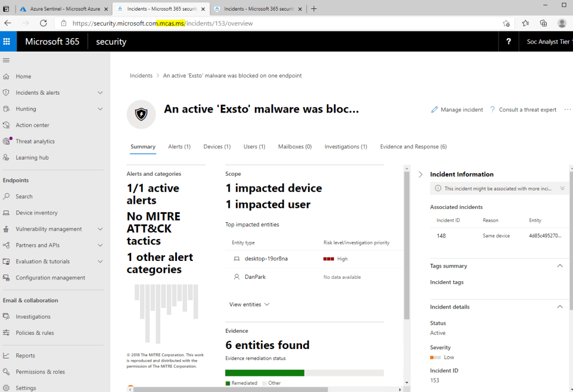Viewport: 573px width, 392px height.
Task: Open Device inventory from sidebar
Action: click(x=36, y=213)
